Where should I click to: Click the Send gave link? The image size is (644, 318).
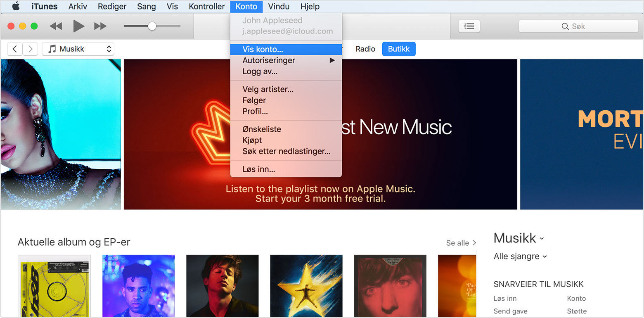511,311
